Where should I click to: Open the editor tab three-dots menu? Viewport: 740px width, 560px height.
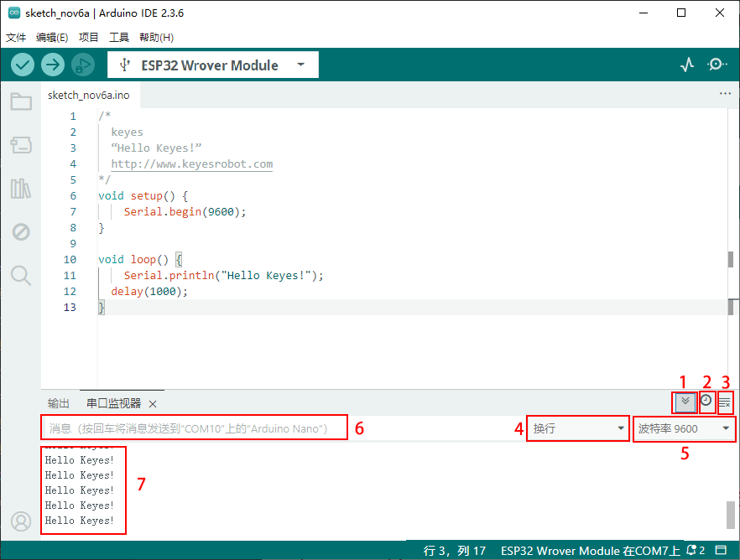[x=725, y=94]
